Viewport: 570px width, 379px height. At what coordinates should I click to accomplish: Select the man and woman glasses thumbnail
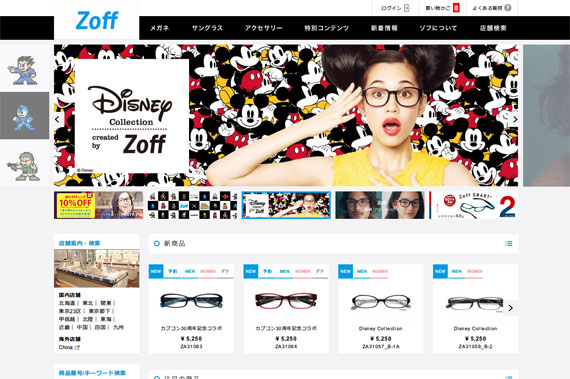click(380, 205)
